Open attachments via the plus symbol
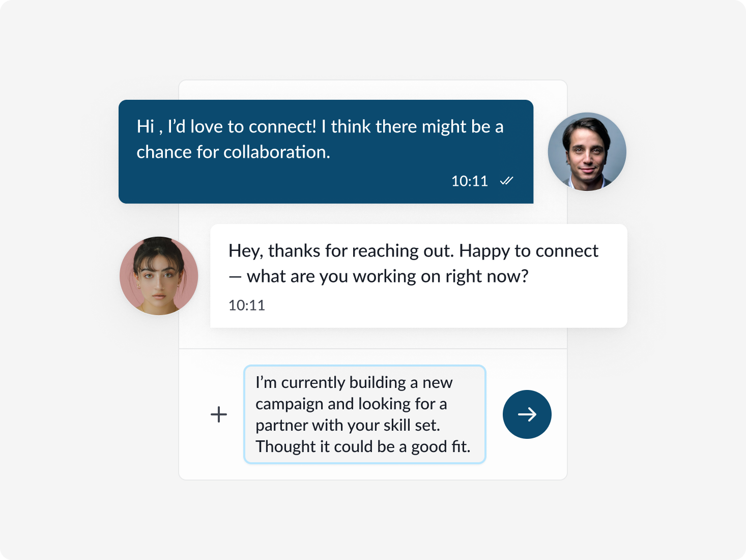The height and width of the screenshot is (560, 746). [x=219, y=414]
